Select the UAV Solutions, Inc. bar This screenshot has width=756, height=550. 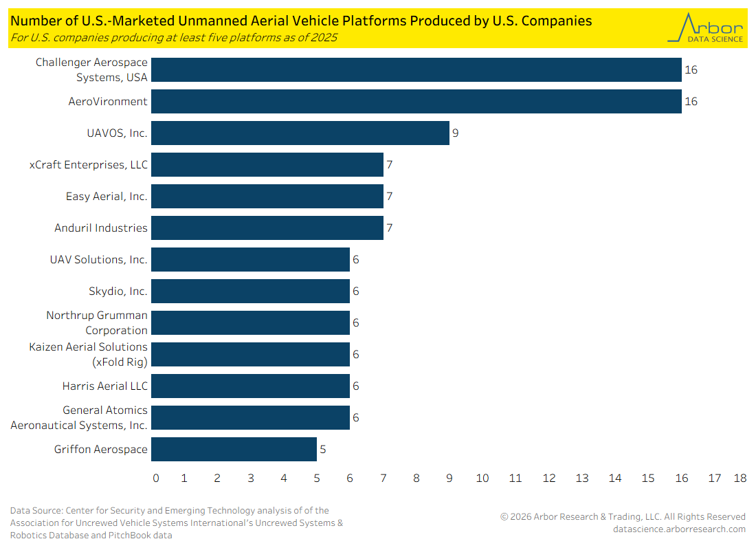click(250, 260)
